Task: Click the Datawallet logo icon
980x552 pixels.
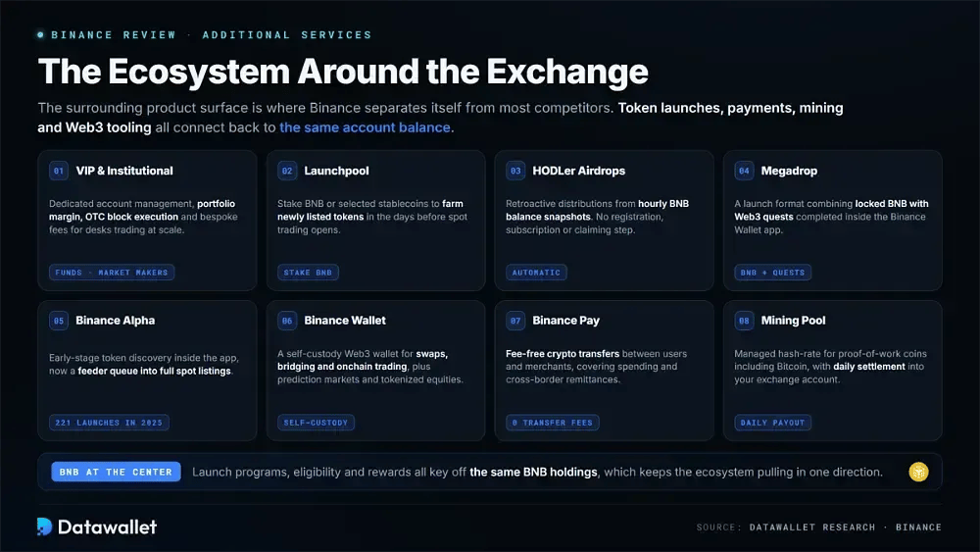Action: coord(44,527)
